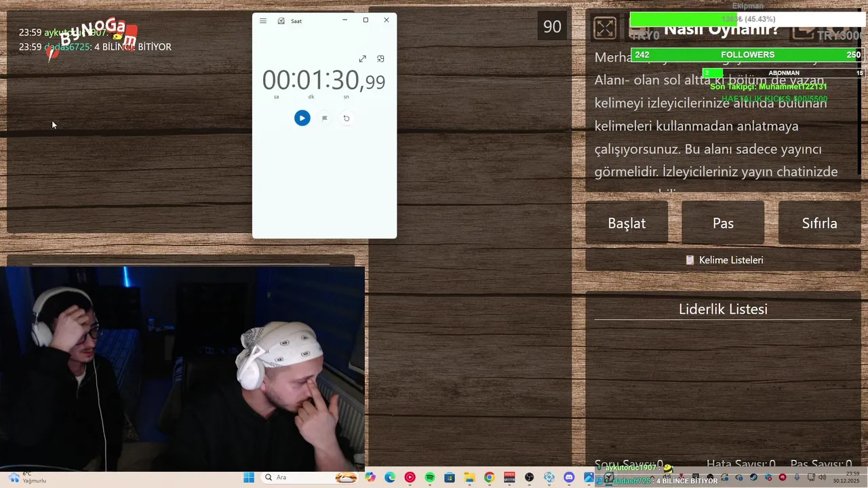Toggle fullscreen with the arrows icon

coord(605,28)
